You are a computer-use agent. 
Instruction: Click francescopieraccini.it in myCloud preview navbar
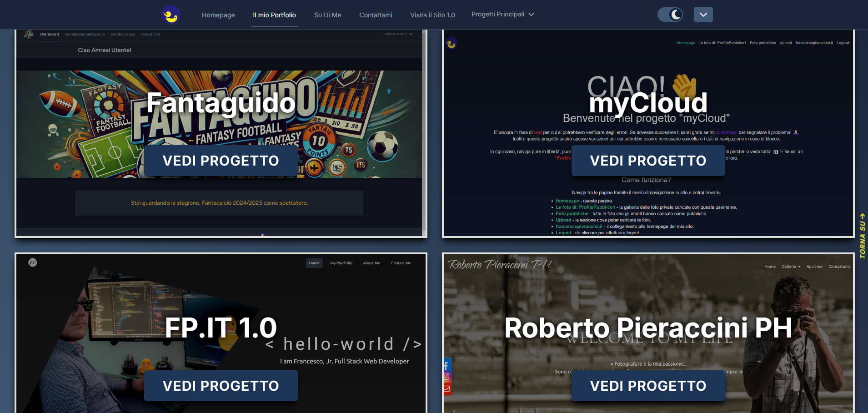click(814, 43)
